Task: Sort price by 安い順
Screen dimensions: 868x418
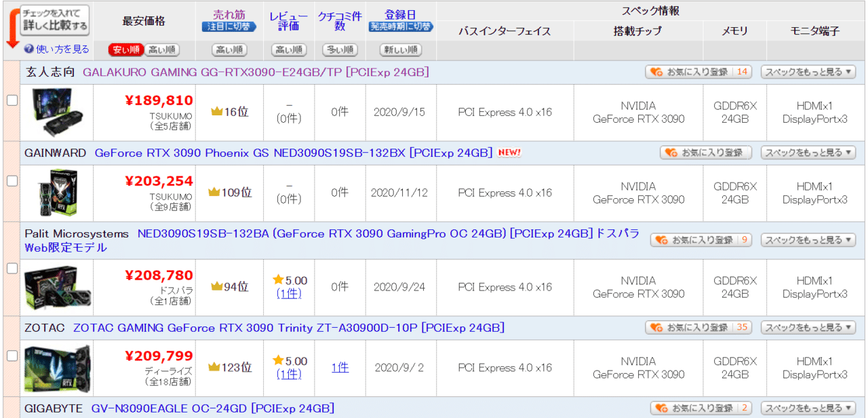Action: [126, 50]
